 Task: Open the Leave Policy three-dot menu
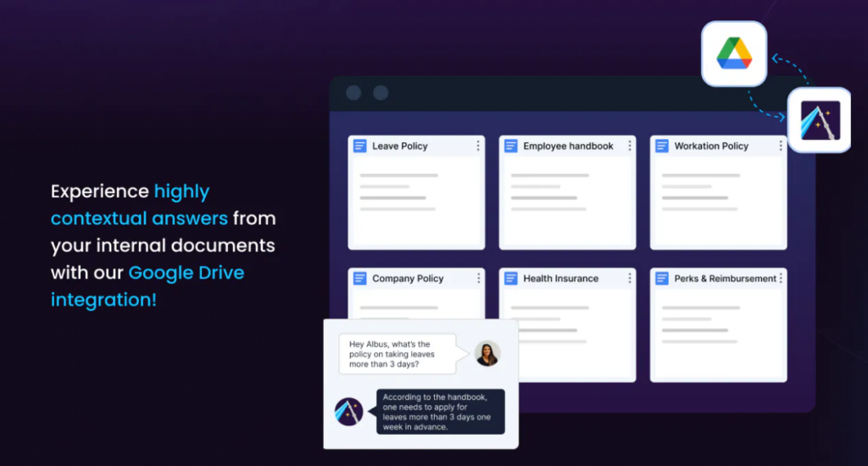(x=478, y=146)
